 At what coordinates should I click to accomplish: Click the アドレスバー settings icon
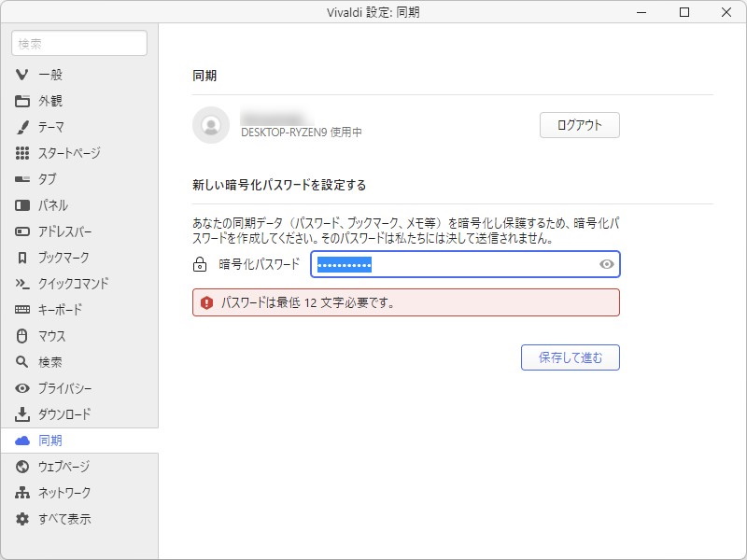click(x=21, y=231)
